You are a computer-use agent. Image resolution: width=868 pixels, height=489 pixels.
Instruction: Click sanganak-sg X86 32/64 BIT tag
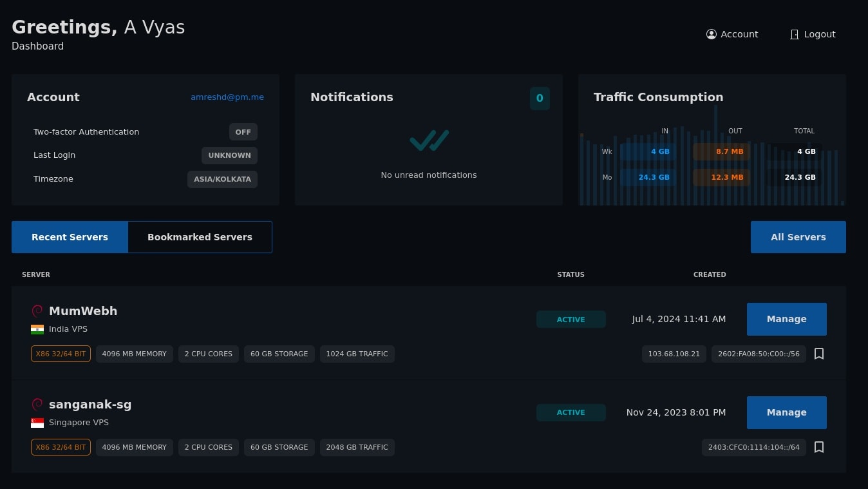pos(61,447)
